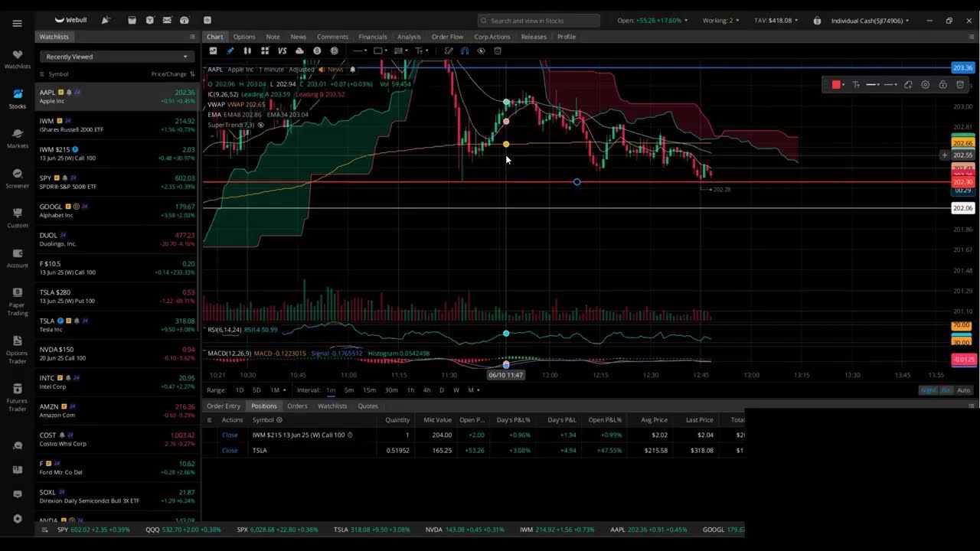The image size is (980, 551).
Task: Expand the Open P&L dropdown in header
Action: [x=652, y=21]
